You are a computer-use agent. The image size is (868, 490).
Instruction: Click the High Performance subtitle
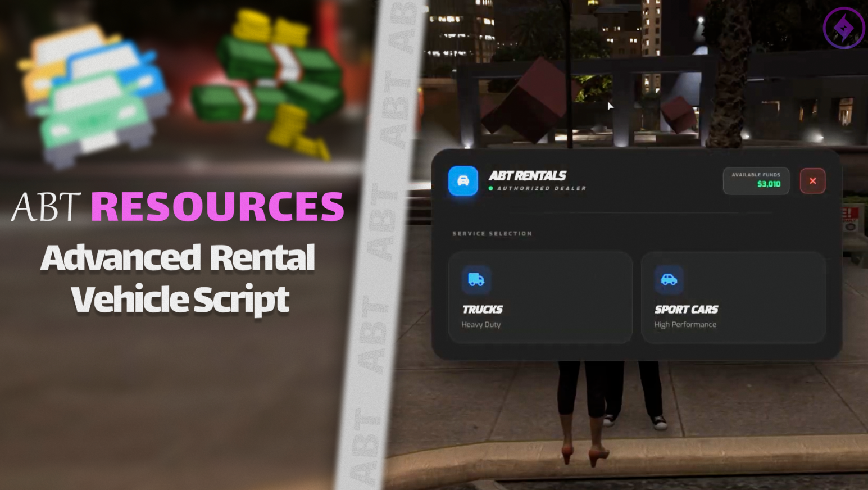(685, 324)
